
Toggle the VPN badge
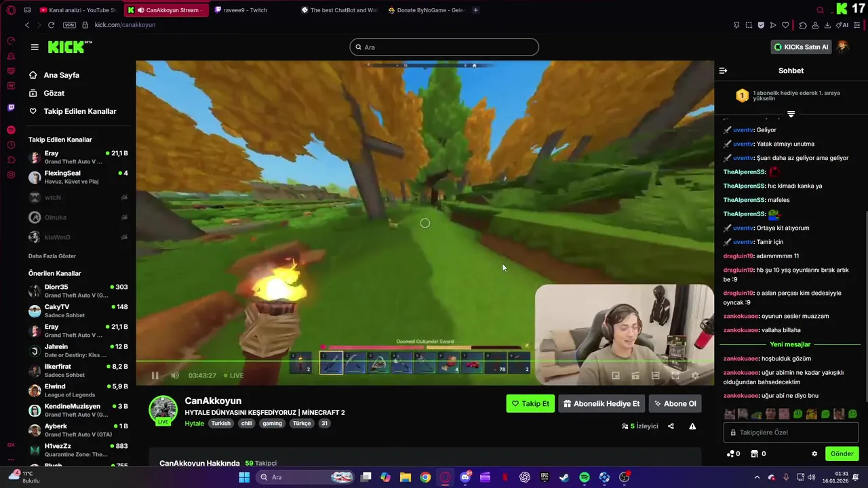pyautogui.click(x=69, y=25)
